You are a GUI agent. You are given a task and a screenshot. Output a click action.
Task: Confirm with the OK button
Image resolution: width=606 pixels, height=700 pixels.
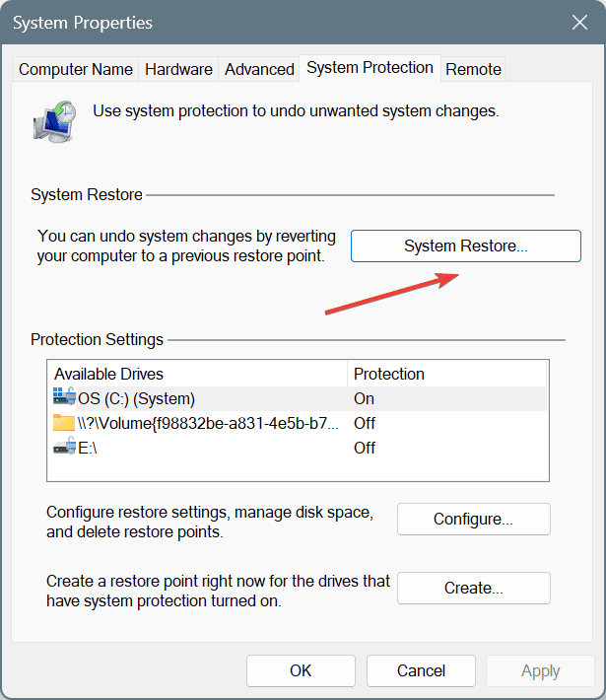(x=301, y=670)
